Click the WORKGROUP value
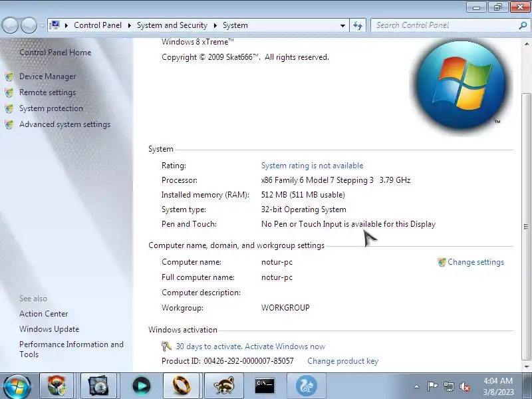The image size is (532, 399). coord(285,308)
